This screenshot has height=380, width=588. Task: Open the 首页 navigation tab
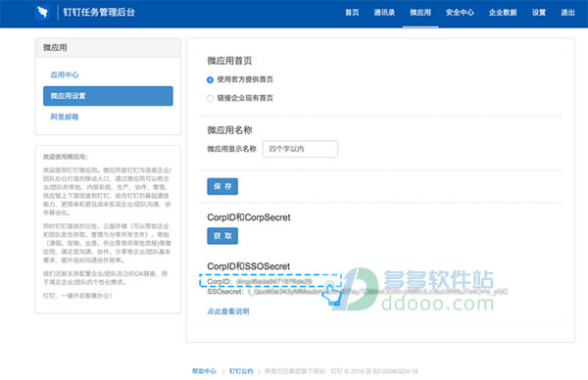pyautogui.click(x=352, y=13)
